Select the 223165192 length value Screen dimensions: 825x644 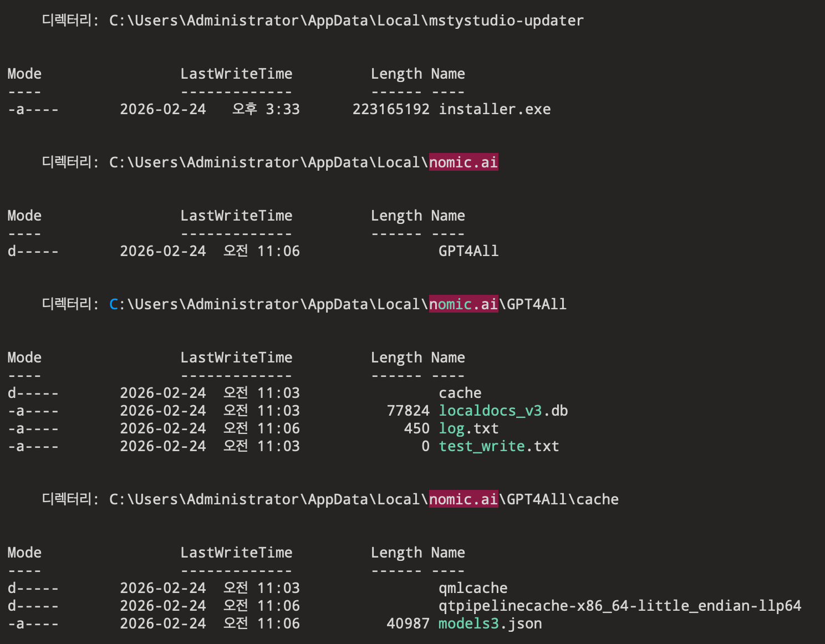click(391, 109)
